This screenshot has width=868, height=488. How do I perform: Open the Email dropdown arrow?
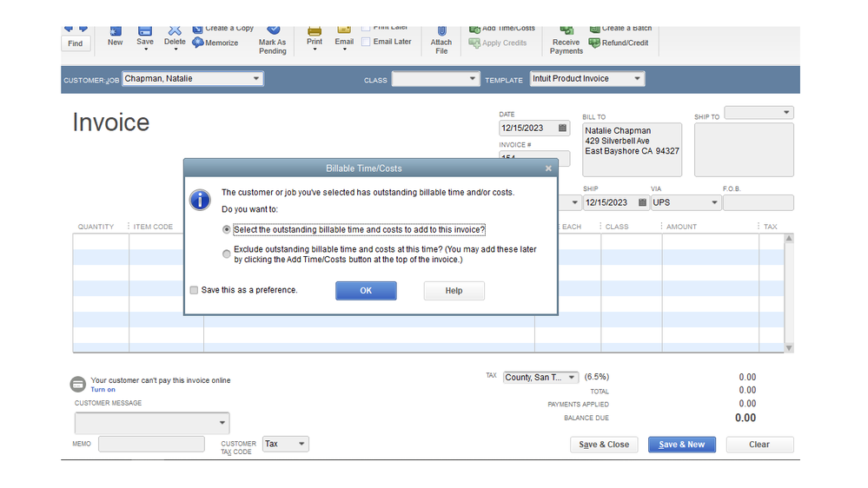(x=344, y=49)
